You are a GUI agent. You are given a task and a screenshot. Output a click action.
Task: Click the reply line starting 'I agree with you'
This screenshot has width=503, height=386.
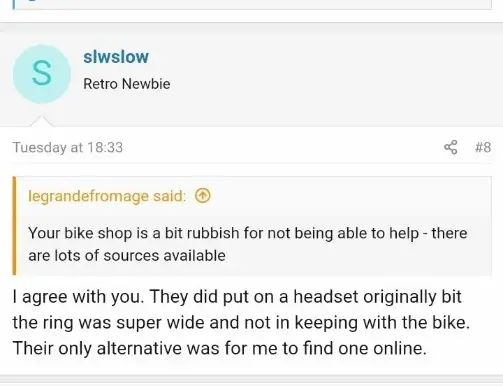pos(237,297)
